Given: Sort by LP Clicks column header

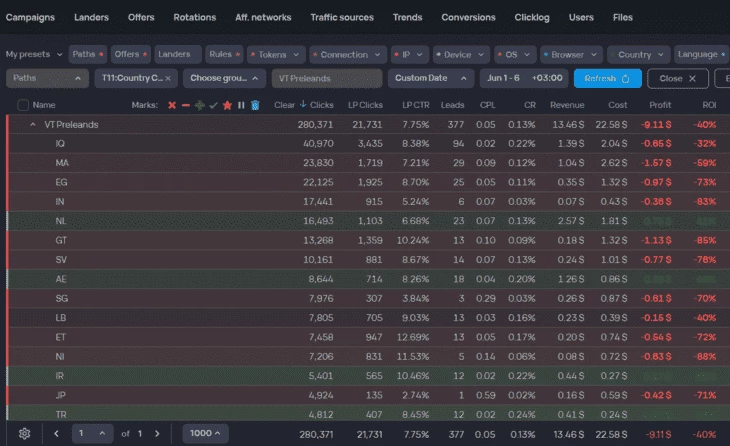Looking at the screenshot, I should 365,105.
